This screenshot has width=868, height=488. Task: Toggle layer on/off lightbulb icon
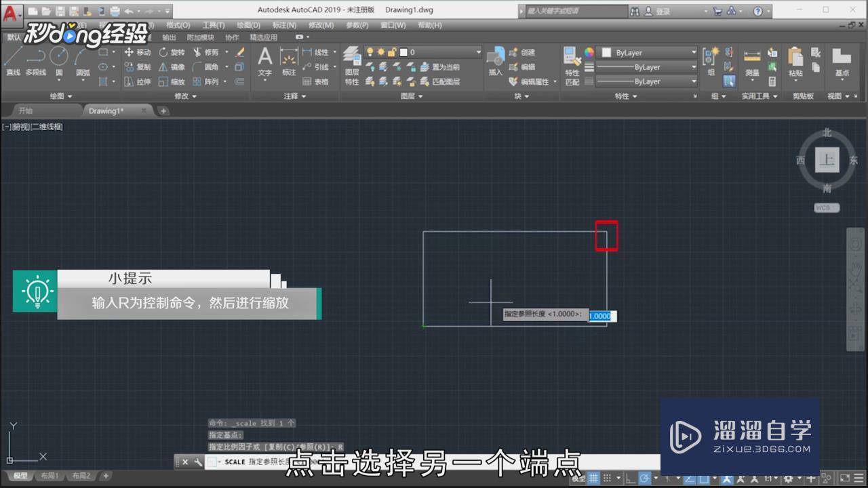pos(371,52)
